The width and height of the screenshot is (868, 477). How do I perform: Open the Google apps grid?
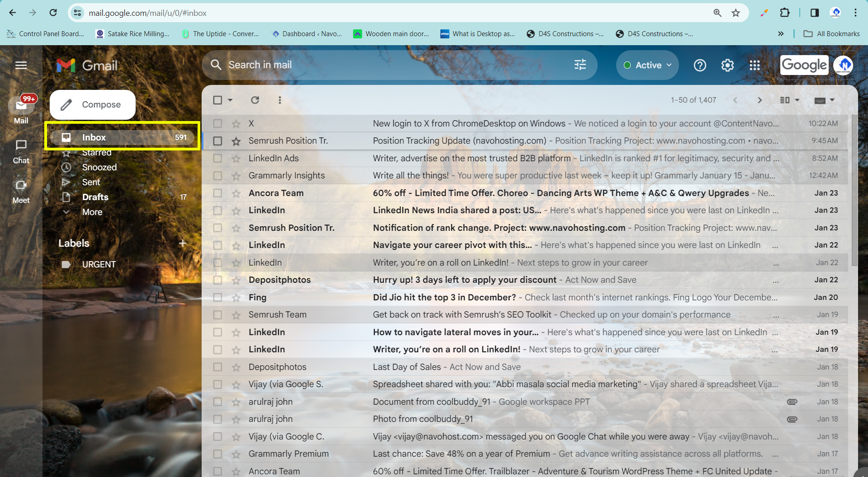click(755, 65)
